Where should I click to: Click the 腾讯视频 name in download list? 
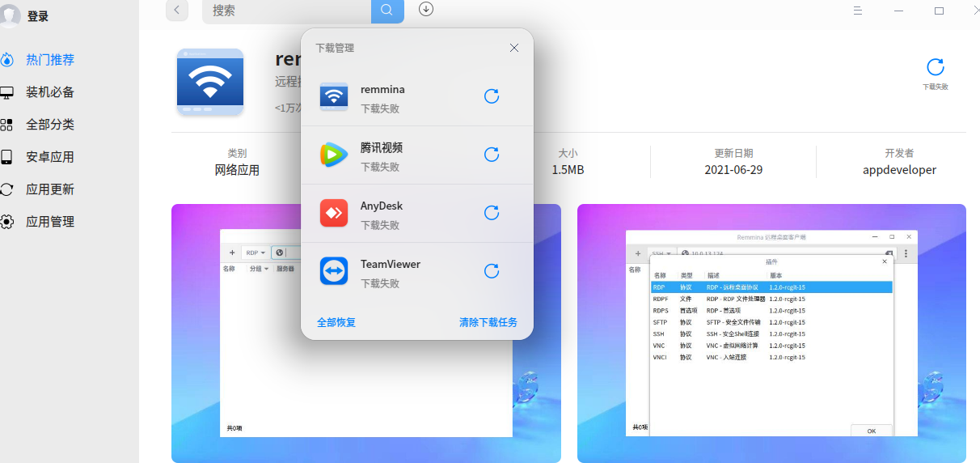click(x=382, y=147)
